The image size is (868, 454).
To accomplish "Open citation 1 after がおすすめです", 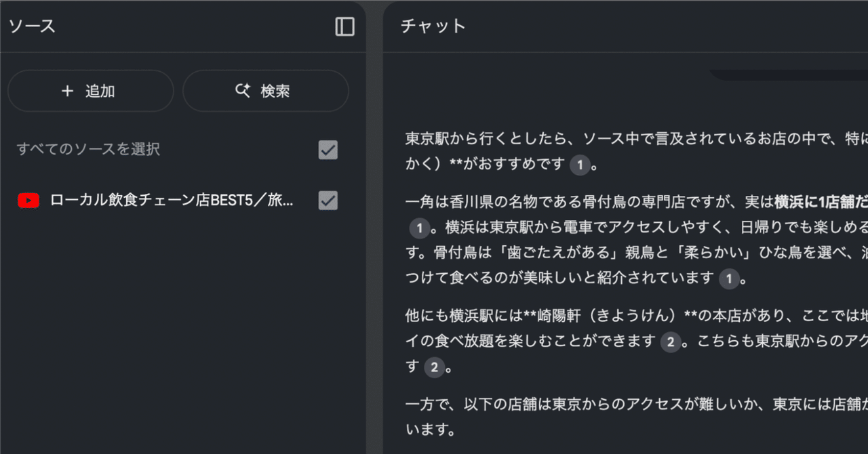I will tap(580, 165).
